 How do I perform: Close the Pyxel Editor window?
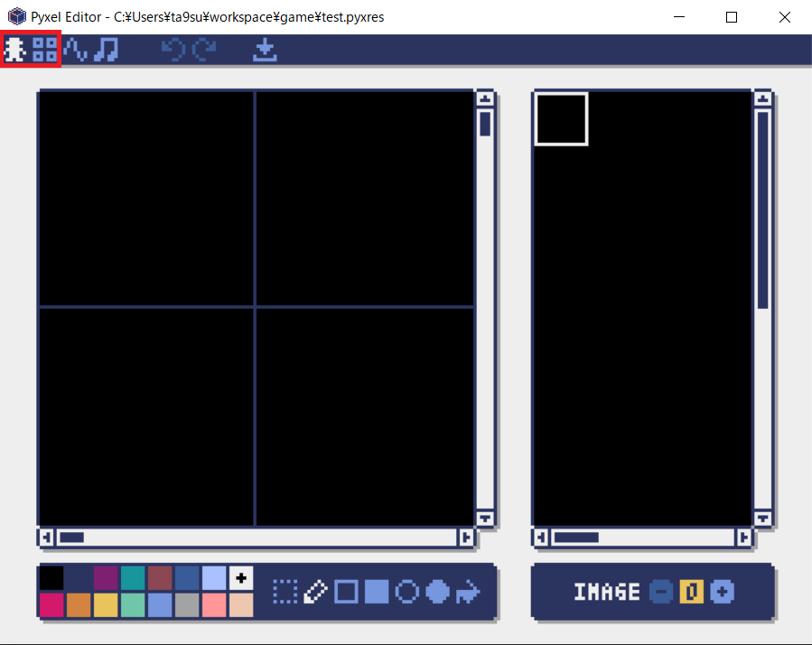click(x=785, y=17)
